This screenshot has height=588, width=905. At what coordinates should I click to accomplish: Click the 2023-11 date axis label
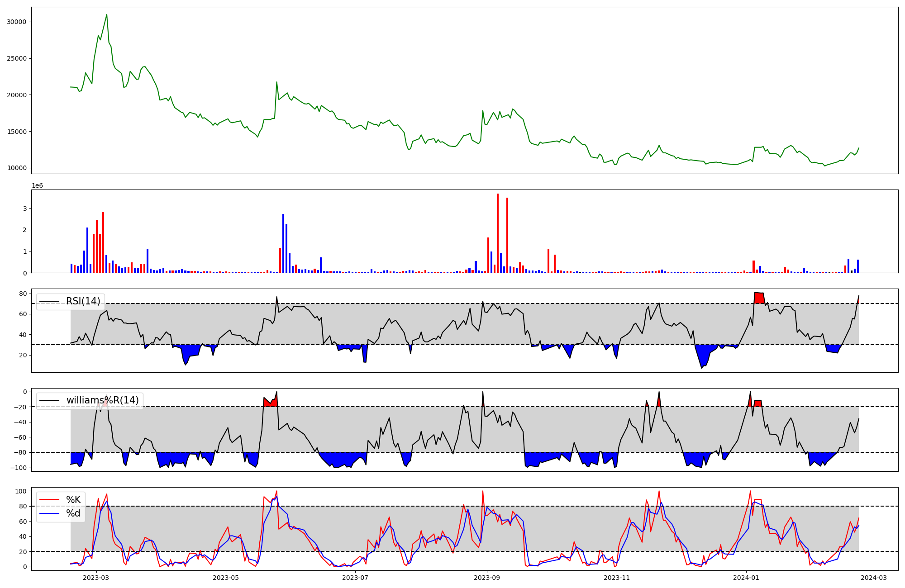(x=617, y=578)
